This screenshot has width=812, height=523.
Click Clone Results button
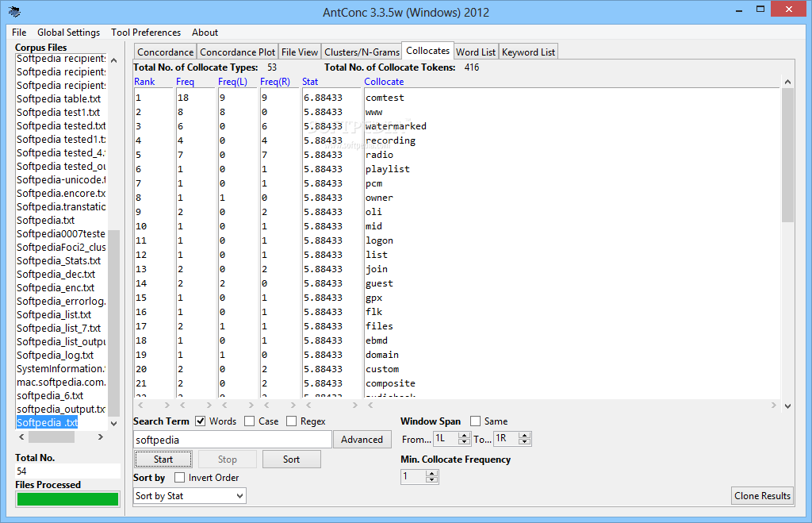click(762, 496)
